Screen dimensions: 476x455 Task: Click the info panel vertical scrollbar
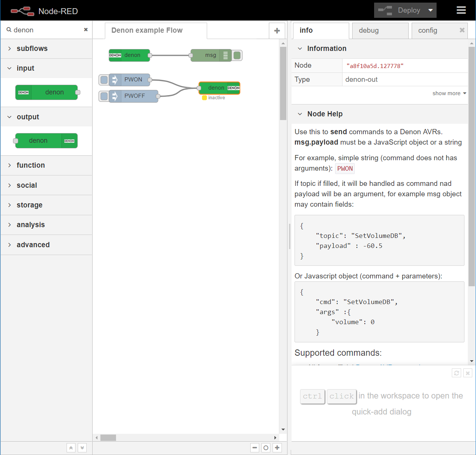point(472,166)
